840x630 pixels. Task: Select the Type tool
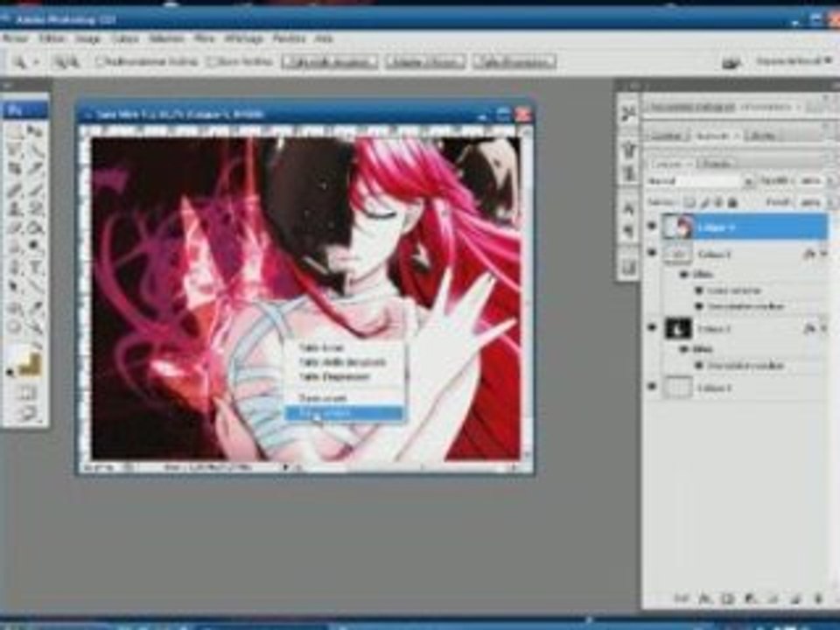coord(35,267)
